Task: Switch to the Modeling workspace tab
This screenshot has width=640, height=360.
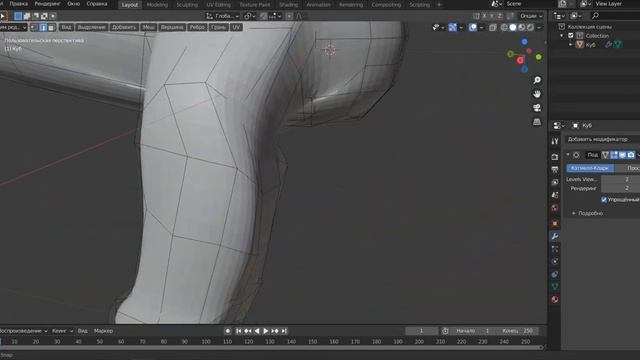Action: [x=157, y=5]
